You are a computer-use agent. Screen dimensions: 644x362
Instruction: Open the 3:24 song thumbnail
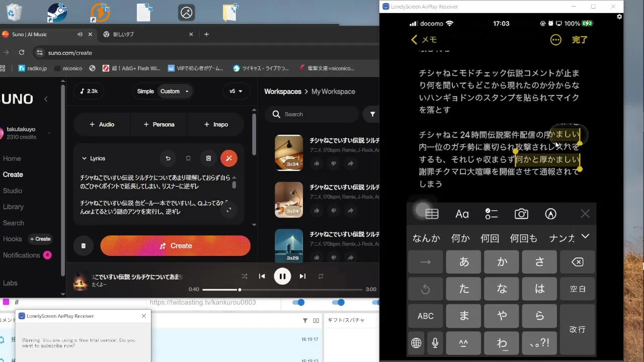pos(289,200)
